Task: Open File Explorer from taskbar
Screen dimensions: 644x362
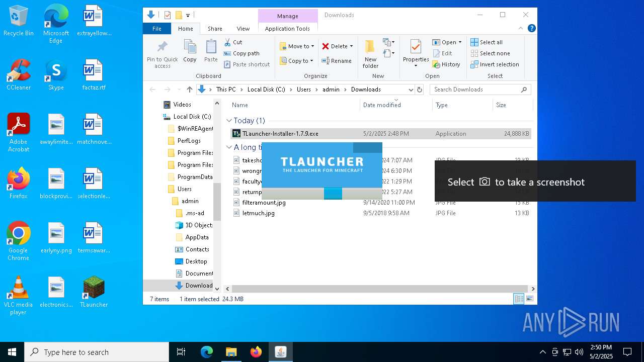Action: pyautogui.click(x=231, y=352)
